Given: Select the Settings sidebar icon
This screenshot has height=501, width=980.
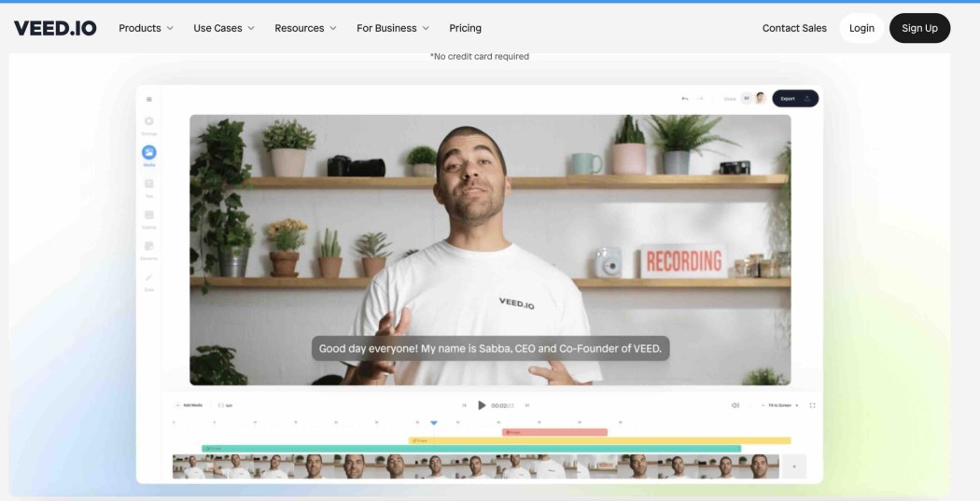Looking at the screenshot, I should [148, 121].
